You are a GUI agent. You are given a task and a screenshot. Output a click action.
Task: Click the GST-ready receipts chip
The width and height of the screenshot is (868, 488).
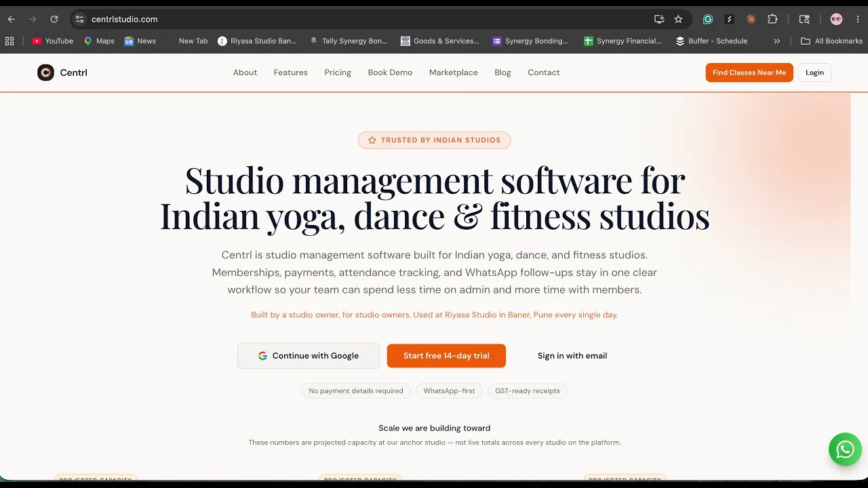pyautogui.click(x=528, y=391)
